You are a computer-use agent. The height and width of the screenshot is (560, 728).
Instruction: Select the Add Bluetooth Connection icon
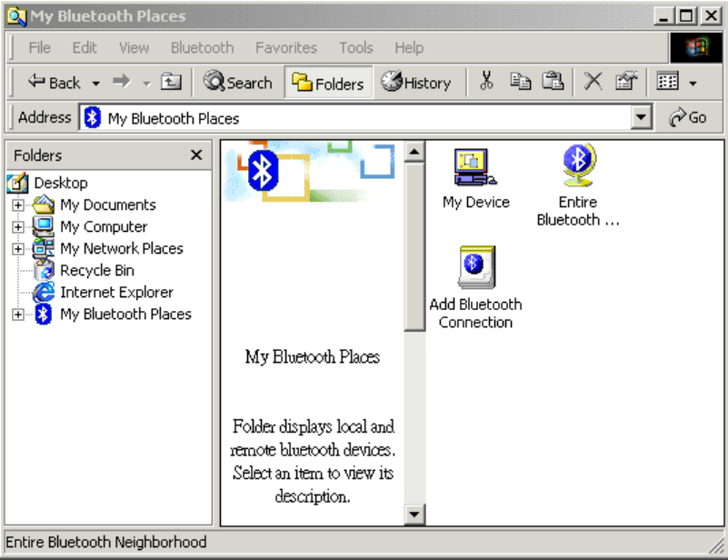[x=476, y=267]
